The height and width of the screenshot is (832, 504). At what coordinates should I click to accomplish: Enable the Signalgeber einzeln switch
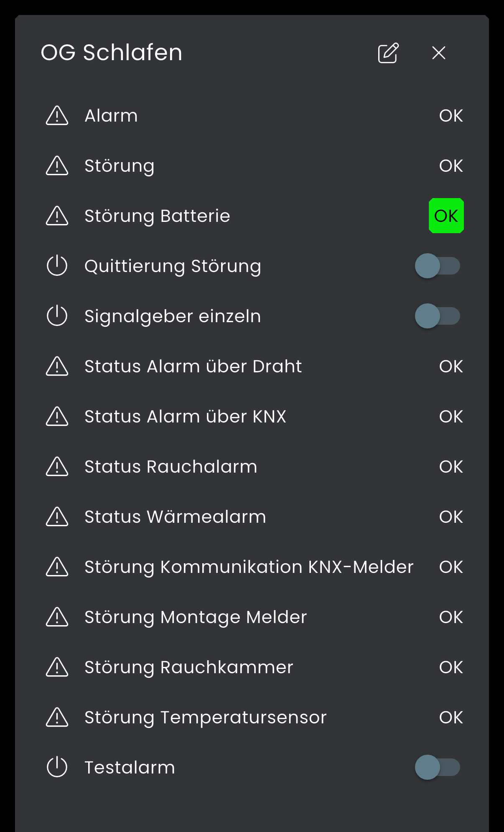pyautogui.click(x=437, y=316)
